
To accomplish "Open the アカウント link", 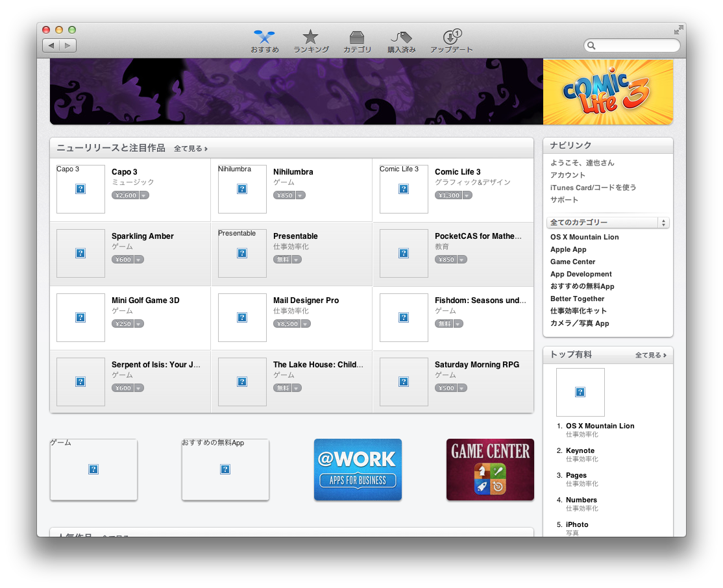I will click(568, 175).
